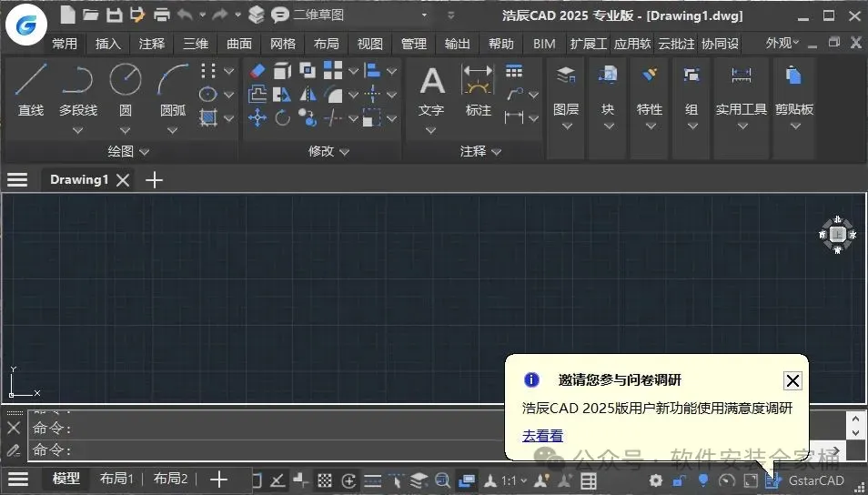Insert a table from annotation panel
The image size is (868, 495).
514,71
